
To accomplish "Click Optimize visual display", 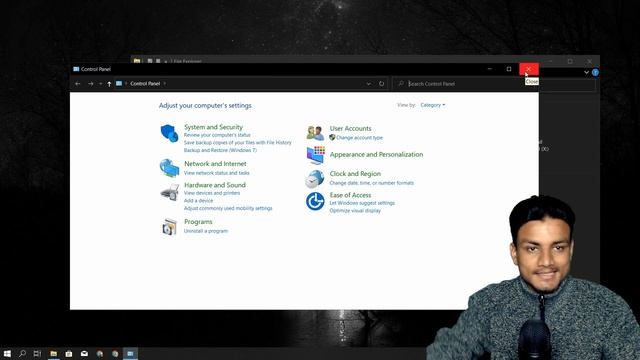I will (x=355, y=211).
